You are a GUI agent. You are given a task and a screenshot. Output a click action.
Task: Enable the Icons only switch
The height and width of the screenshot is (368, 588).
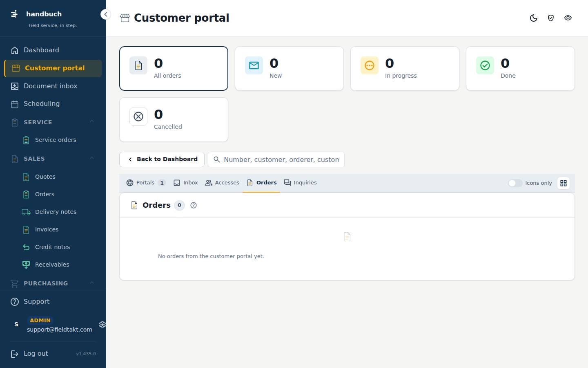[515, 183]
